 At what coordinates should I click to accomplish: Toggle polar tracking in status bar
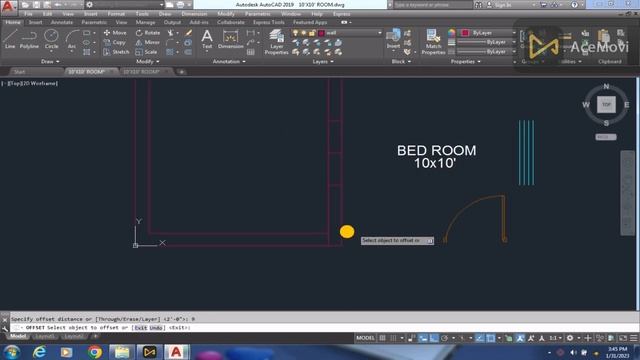coord(444,338)
